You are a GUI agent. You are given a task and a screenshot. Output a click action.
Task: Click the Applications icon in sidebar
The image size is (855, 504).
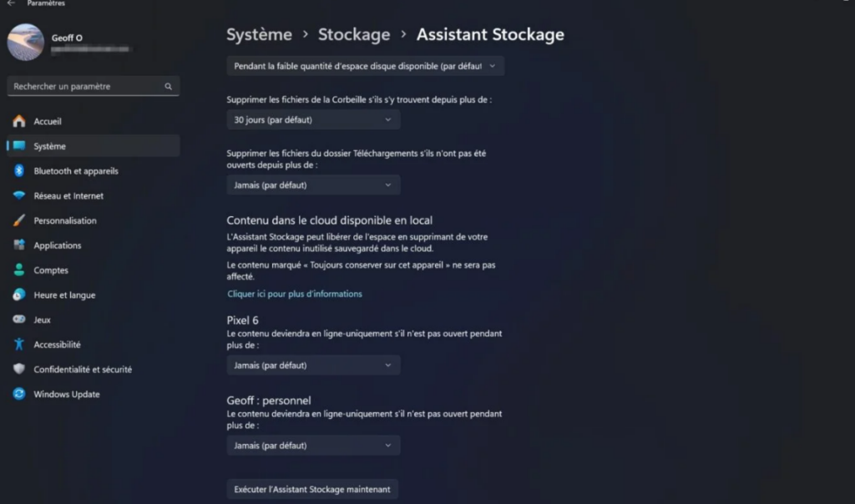point(19,245)
